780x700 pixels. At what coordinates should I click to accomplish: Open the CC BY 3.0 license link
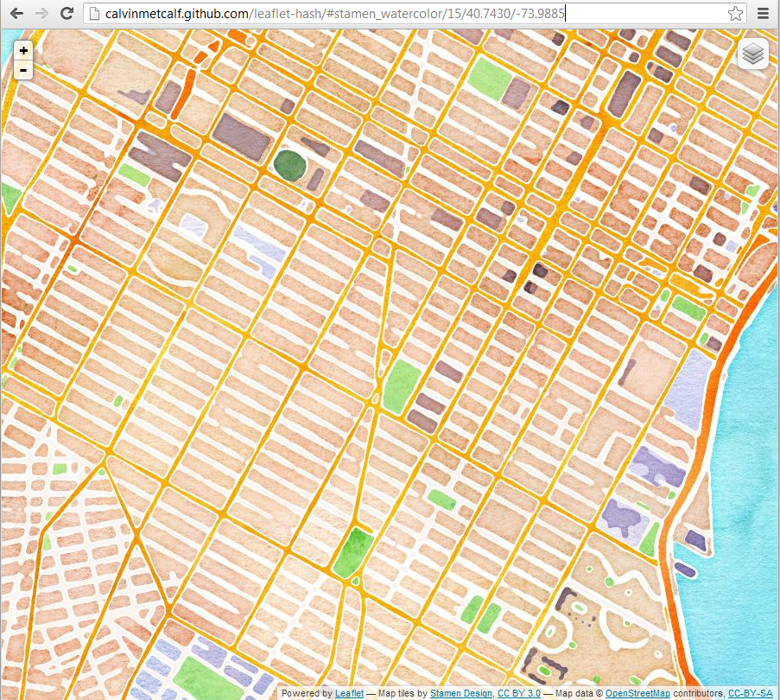[x=519, y=693]
